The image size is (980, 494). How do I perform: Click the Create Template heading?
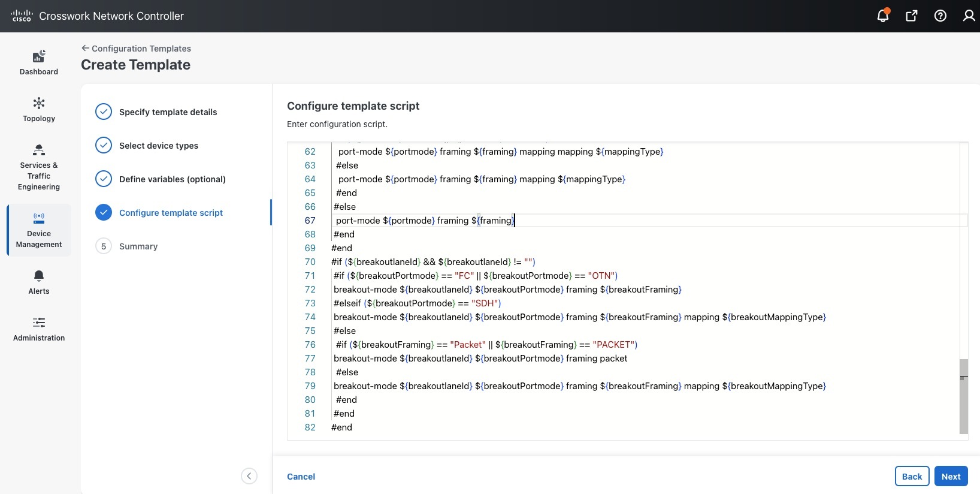tap(135, 65)
